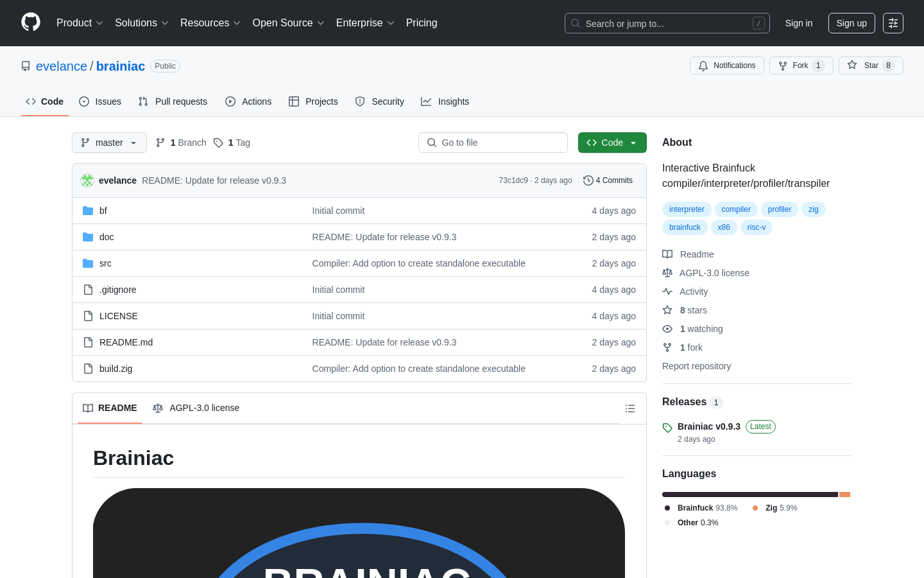Open the evelance owner link

click(62, 66)
